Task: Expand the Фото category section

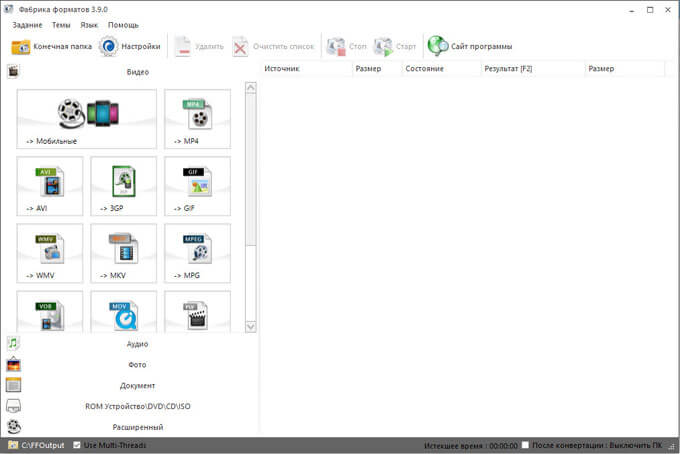Action: [x=137, y=364]
